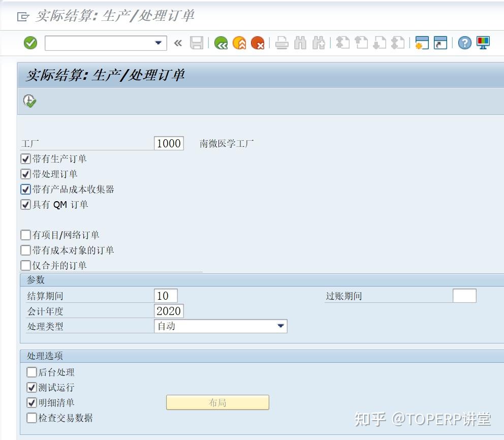Open the Find binoculars icon

(299, 43)
